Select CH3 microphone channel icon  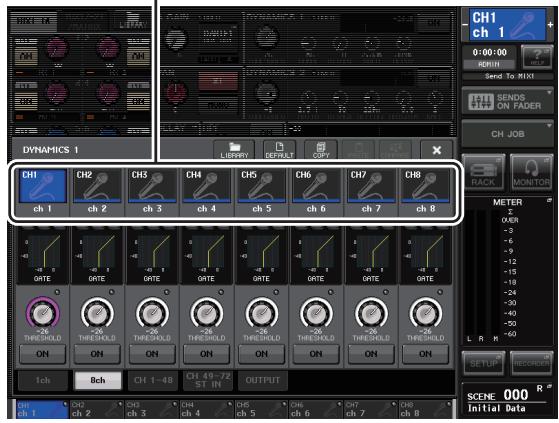[x=152, y=186]
